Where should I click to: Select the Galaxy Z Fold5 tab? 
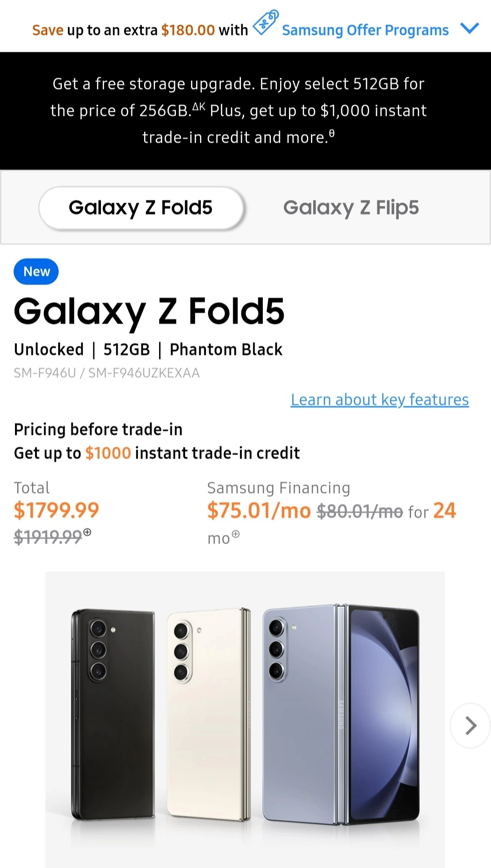point(140,208)
